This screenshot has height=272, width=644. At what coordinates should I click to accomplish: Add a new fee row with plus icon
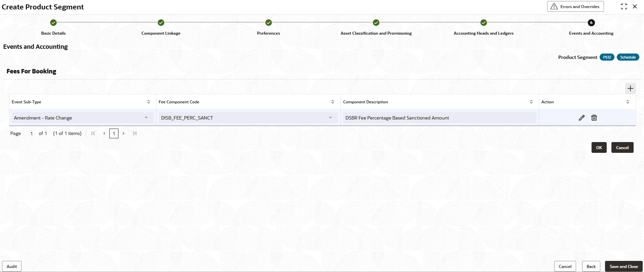pos(630,89)
